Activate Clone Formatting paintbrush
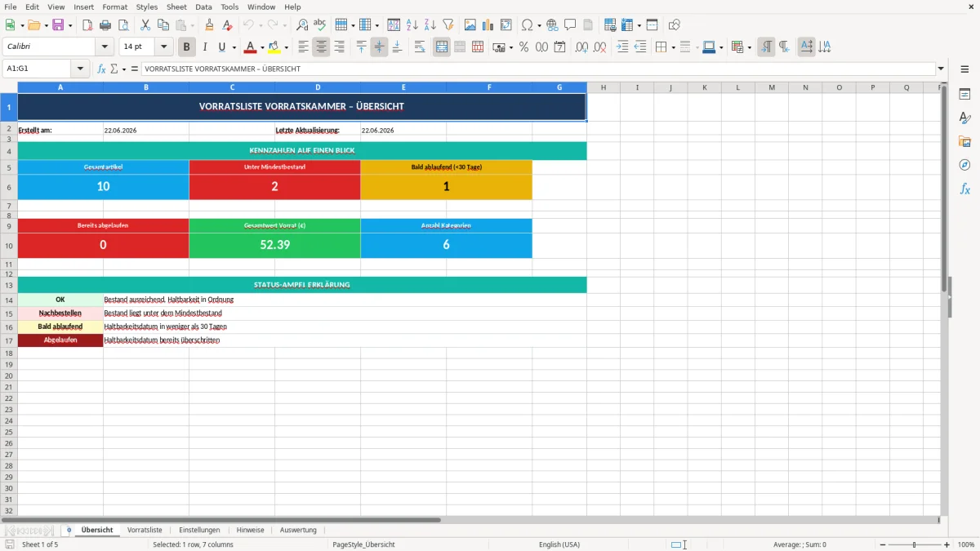980x551 pixels. point(209,25)
